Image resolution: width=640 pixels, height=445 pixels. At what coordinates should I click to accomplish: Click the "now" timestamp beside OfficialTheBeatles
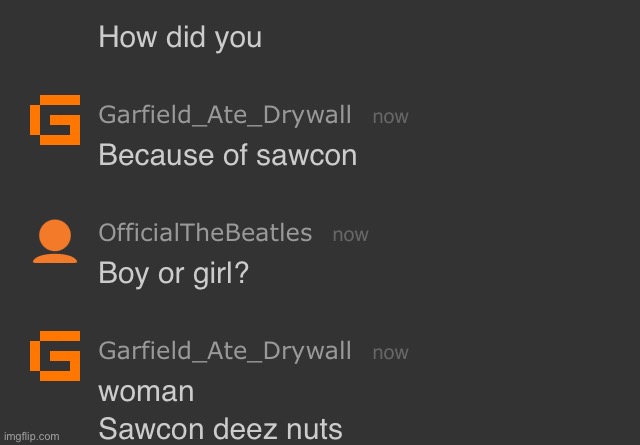pos(350,235)
